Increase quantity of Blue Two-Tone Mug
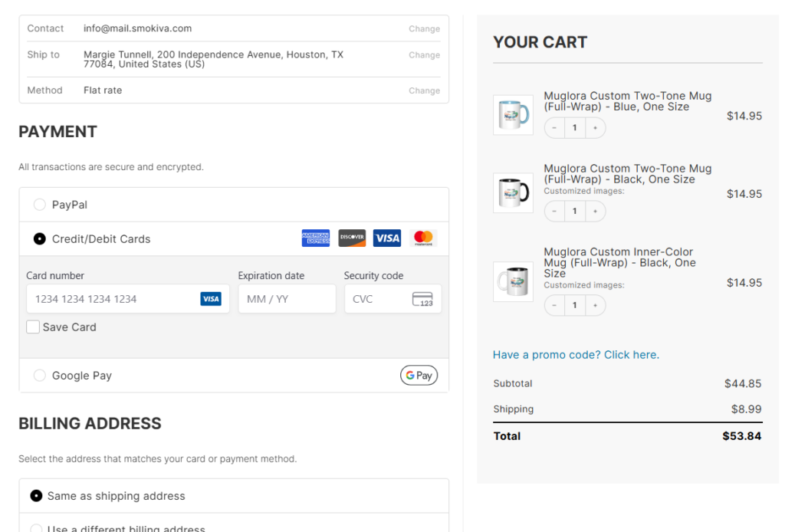This screenshot has height=532, width=785. [595, 128]
